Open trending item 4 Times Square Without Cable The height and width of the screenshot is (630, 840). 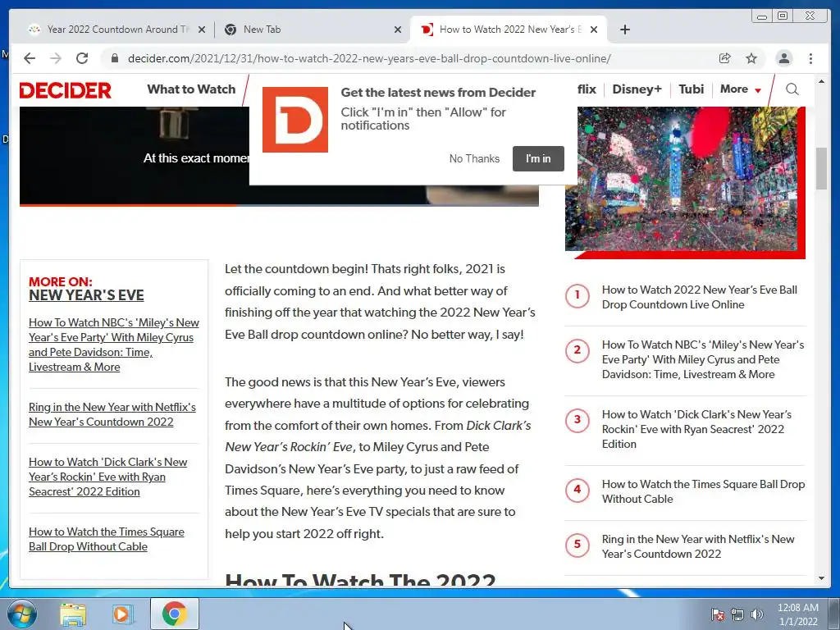[703, 491]
